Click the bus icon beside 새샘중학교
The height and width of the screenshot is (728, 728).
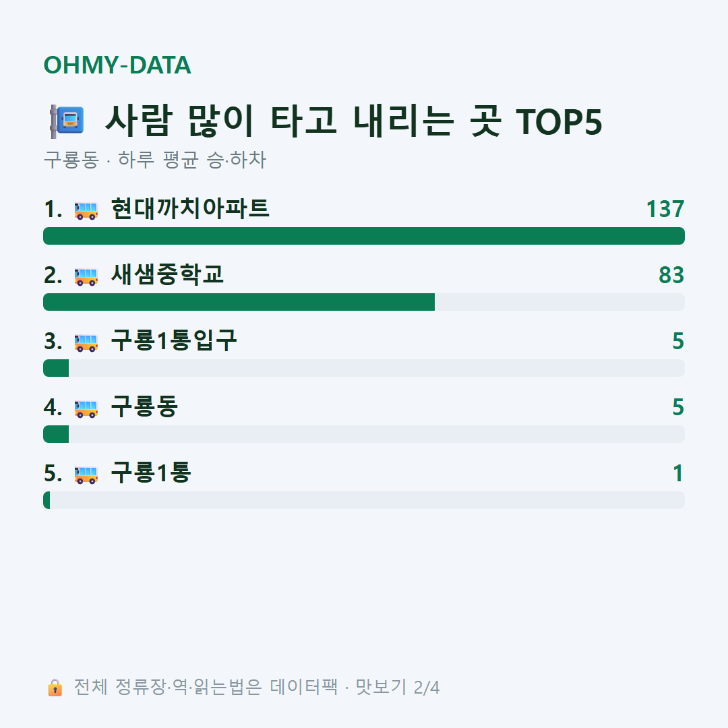point(86,276)
